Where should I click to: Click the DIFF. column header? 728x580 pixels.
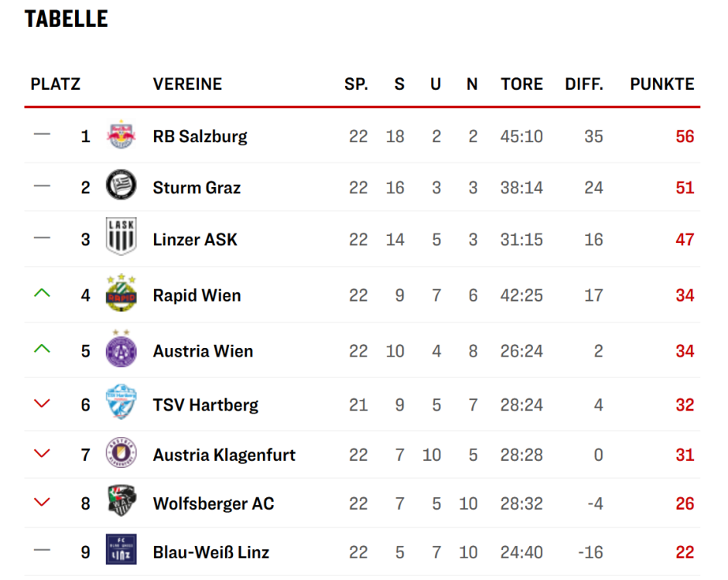coord(584,84)
